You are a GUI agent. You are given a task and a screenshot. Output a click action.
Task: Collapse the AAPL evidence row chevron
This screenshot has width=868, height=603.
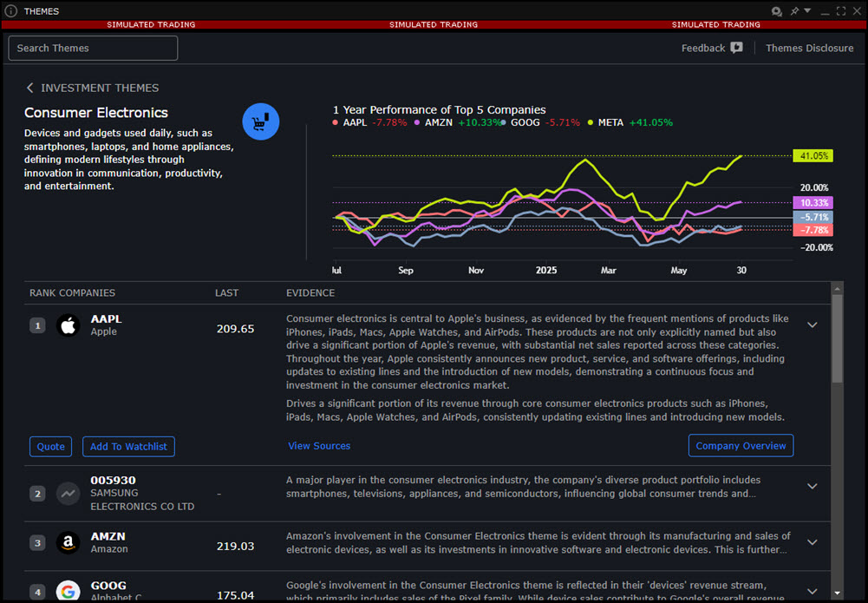click(x=813, y=325)
